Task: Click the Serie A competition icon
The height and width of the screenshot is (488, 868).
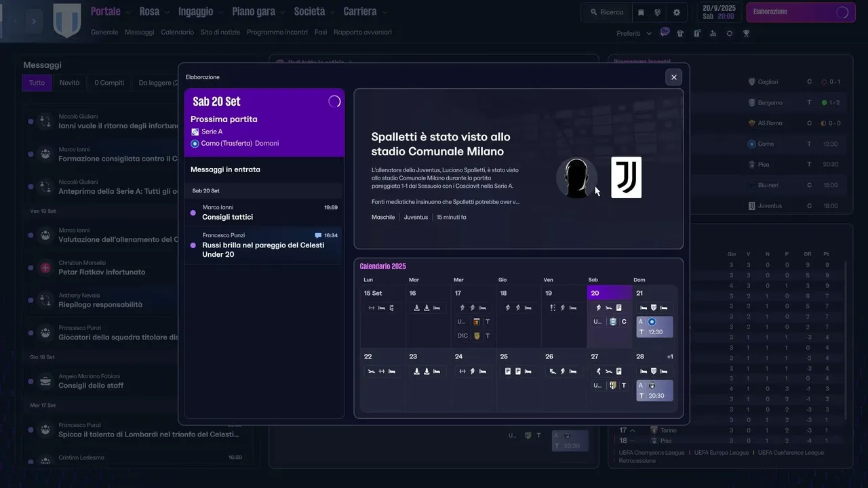Action: point(195,131)
